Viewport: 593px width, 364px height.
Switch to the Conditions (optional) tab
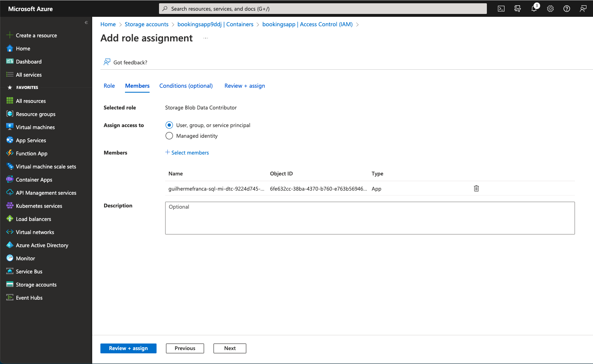tap(186, 86)
